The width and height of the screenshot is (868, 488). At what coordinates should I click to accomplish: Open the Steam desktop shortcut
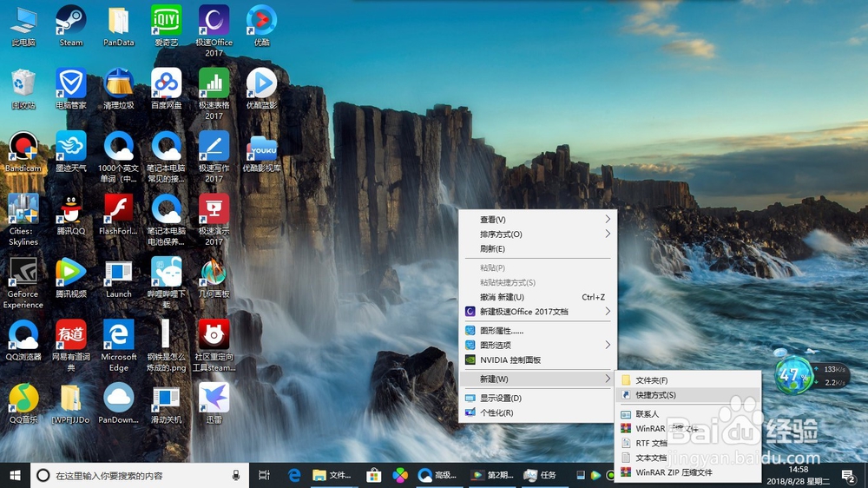(71, 25)
